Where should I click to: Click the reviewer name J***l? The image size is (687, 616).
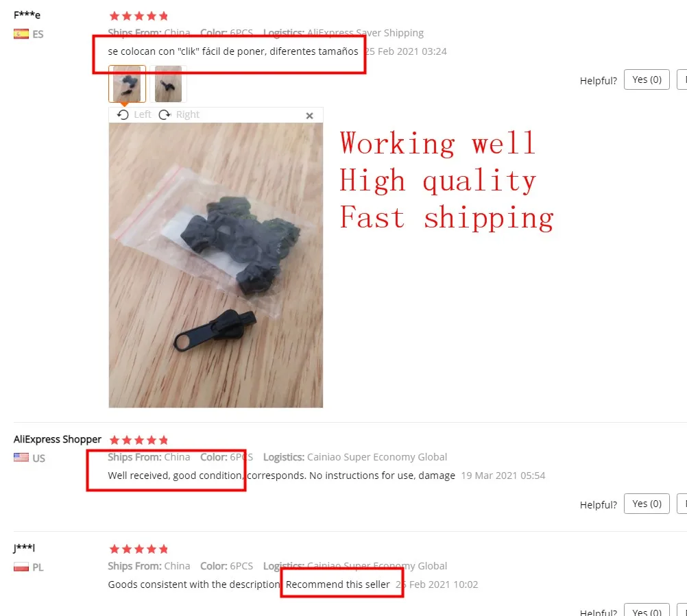tap(24, 547)
